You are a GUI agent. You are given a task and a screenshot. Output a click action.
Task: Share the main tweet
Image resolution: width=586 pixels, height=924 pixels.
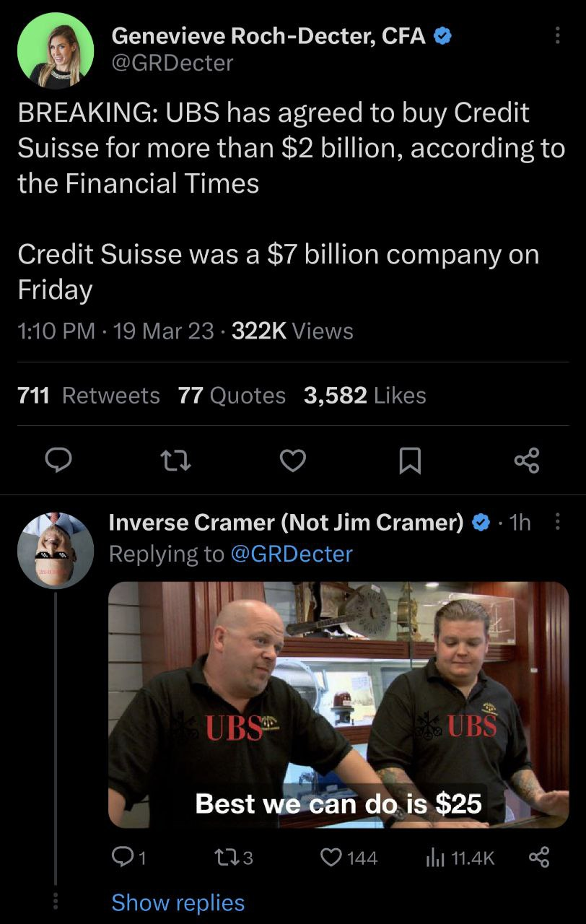(527, 460)
